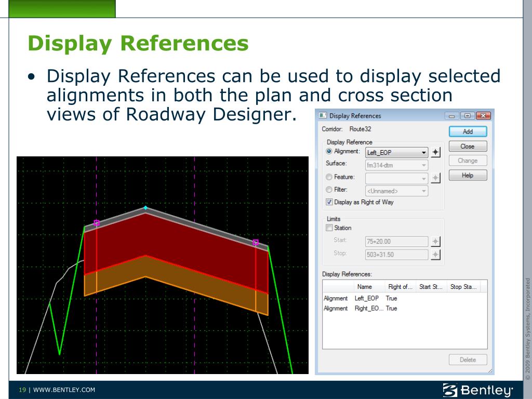The width and height of the screenshot is (532, 399).
Task: Click the Help button
Action: click(468, 176)
